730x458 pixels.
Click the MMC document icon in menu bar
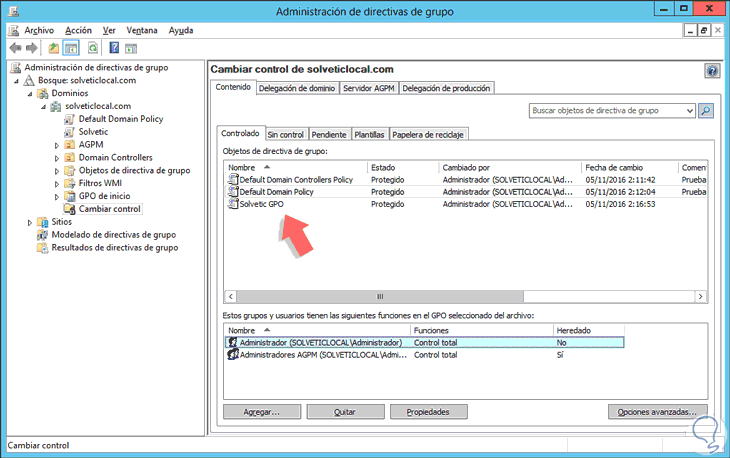[14, 30]
